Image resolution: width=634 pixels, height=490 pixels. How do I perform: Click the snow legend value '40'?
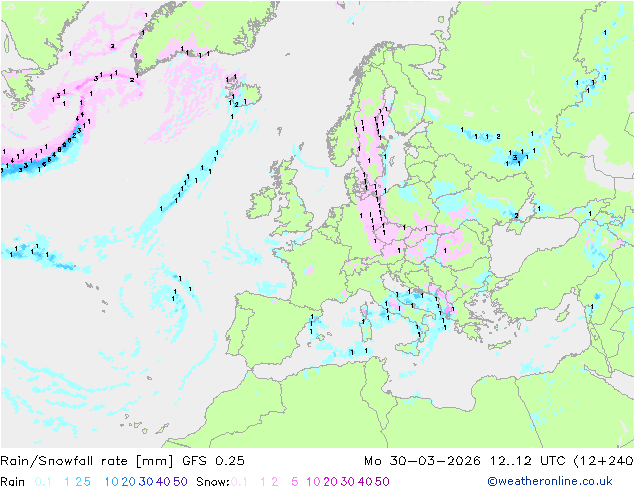[365, 482]
